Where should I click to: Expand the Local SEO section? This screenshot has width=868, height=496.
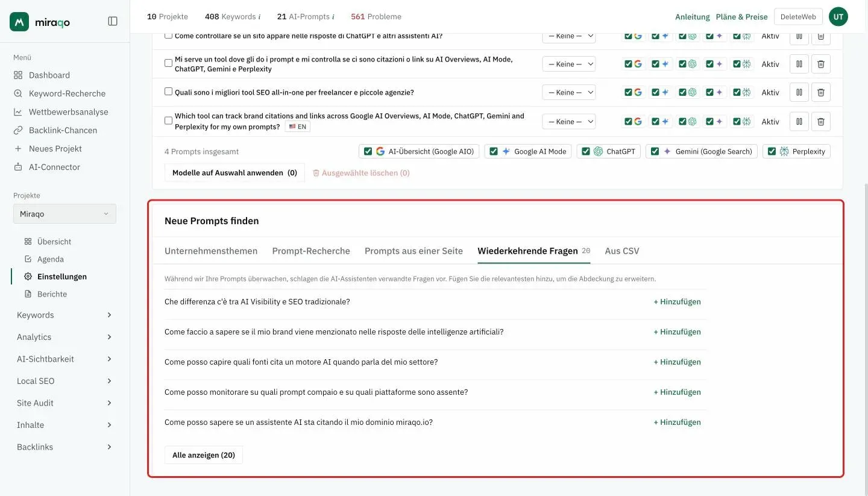tap(64, 381)
